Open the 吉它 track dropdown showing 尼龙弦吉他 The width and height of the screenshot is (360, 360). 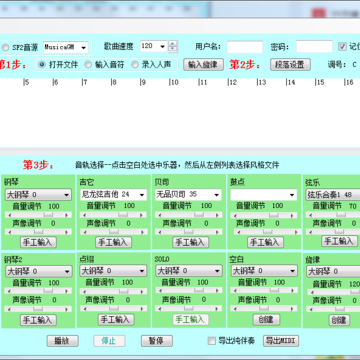coord(113,194)
